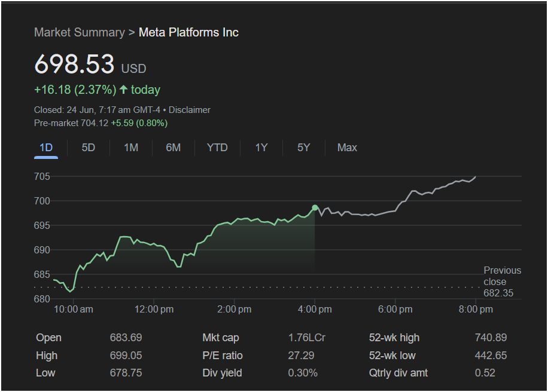
Task: Show the 6M chart range
Action: pyautogui.click(x=173, y=148)
